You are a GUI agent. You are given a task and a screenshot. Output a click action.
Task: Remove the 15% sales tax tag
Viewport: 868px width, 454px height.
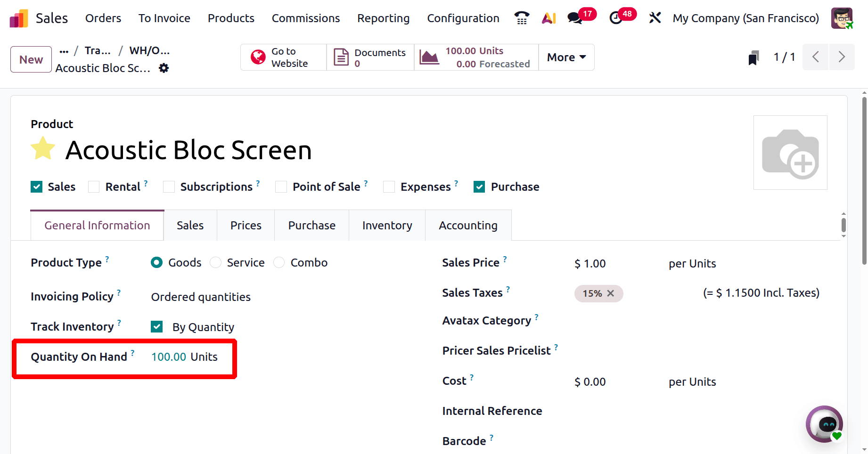click(x=611, y=293)
